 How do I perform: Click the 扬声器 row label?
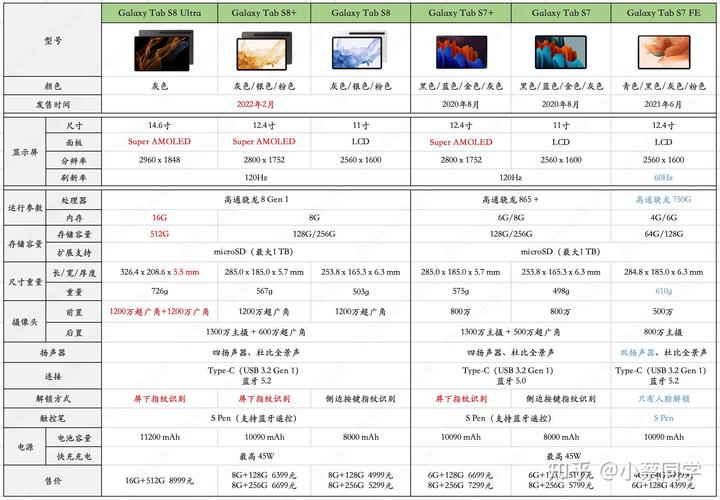click(x=53, y=352)
